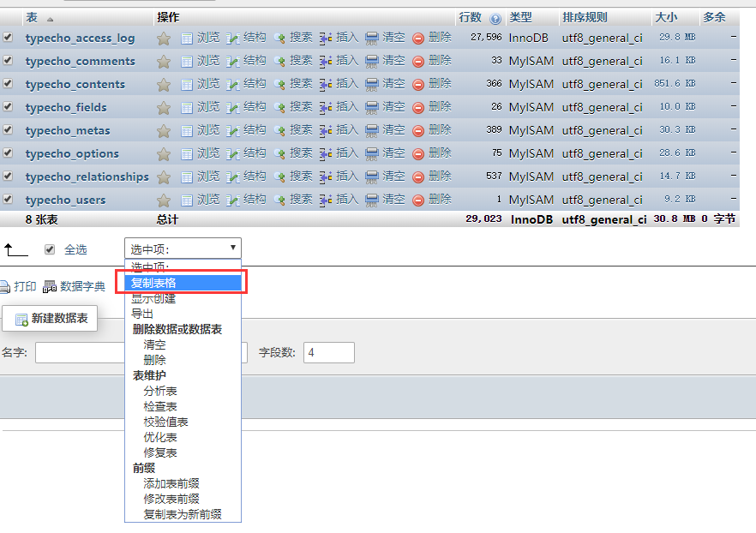Image resolution: width=756 pixels, height=533 pixels.
Task: Open typecho_contents table link
Action: [75, 84]
